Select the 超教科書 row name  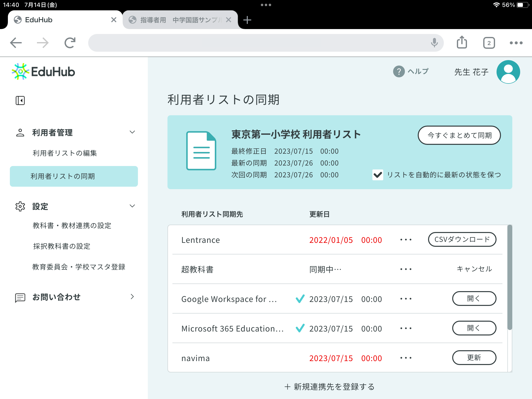point(197,269)
